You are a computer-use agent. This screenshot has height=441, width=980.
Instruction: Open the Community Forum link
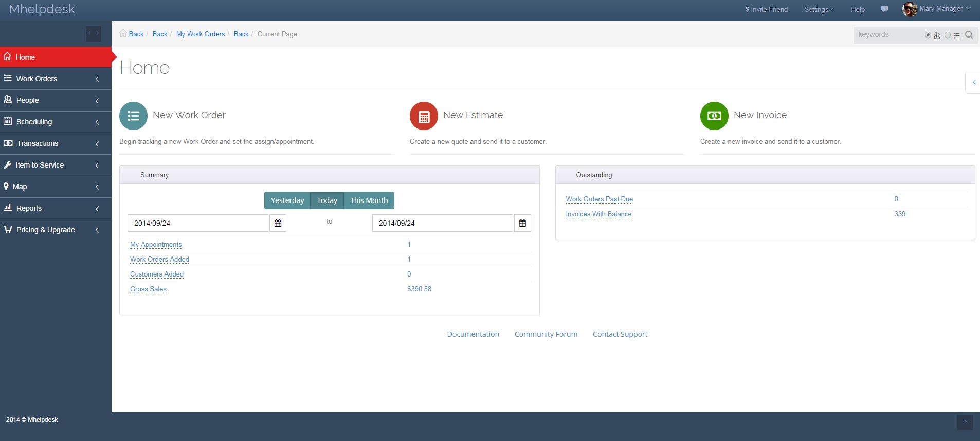(x=546, y=334)
